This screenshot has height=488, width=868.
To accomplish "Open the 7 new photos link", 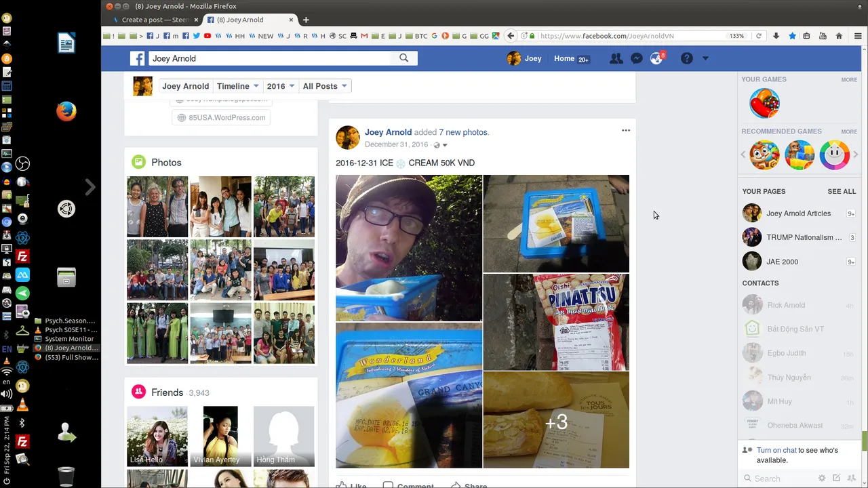I will click(x=463, y=132).
